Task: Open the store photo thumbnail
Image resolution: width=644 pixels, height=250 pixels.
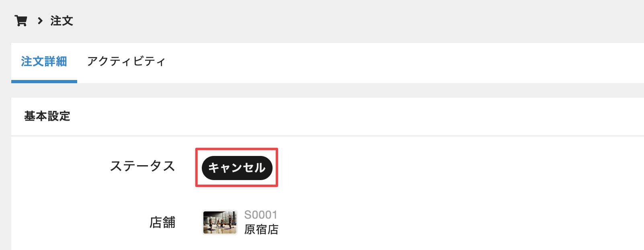Action: [219, 222]
